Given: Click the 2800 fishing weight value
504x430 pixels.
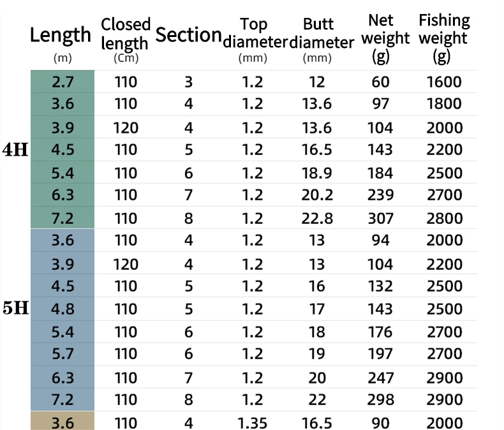Looking at the screenshot, I should tap(444, 219).
